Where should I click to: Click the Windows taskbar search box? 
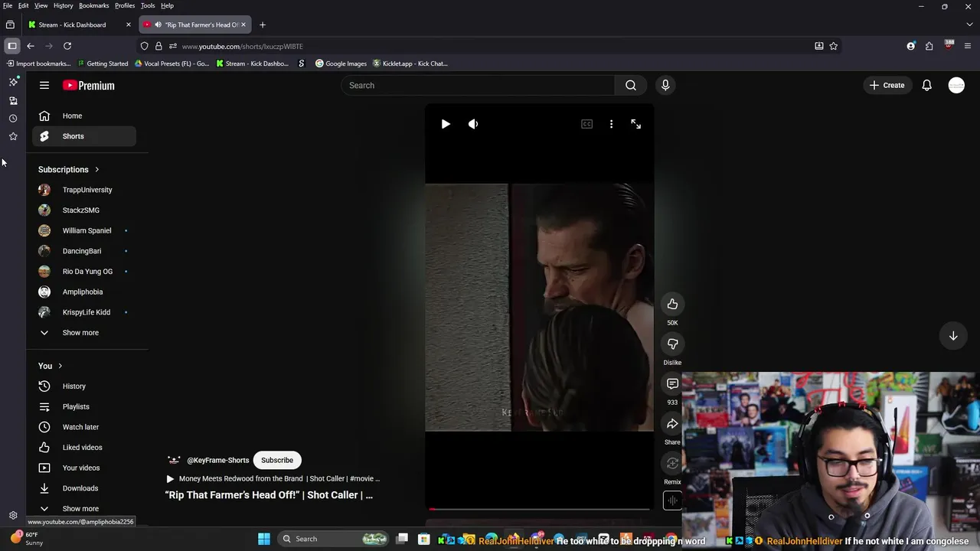click(x=333, y=539)
